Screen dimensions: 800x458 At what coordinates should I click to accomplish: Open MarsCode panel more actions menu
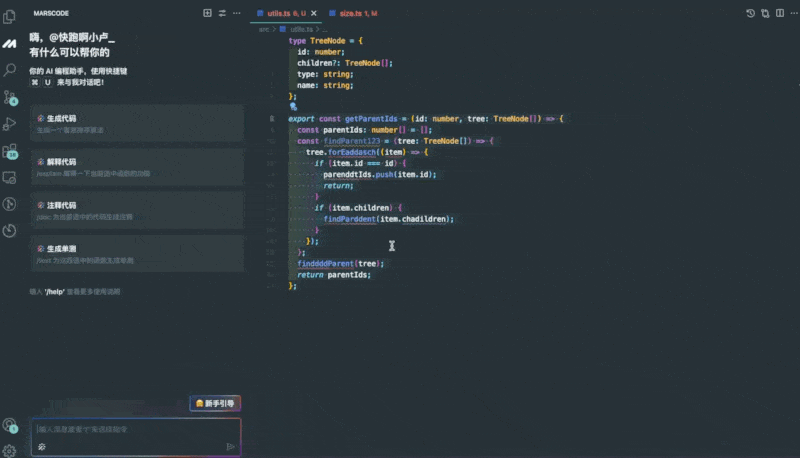[x=237, y=13]
